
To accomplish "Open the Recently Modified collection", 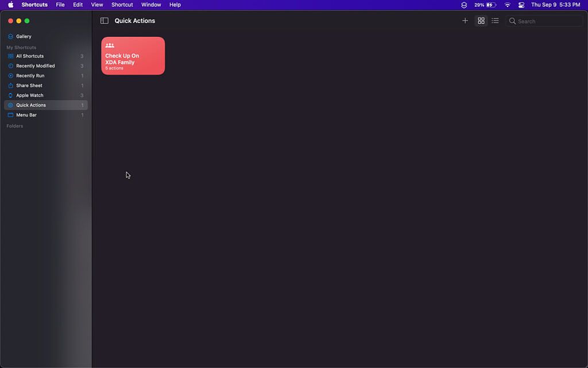I will (34, 66).
